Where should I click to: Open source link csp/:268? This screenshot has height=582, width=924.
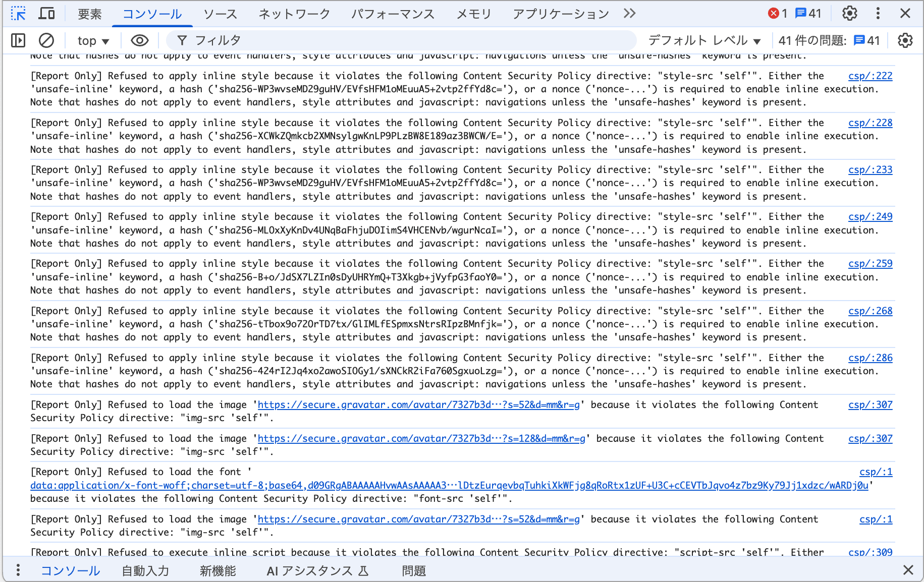(x=870, y=311)
